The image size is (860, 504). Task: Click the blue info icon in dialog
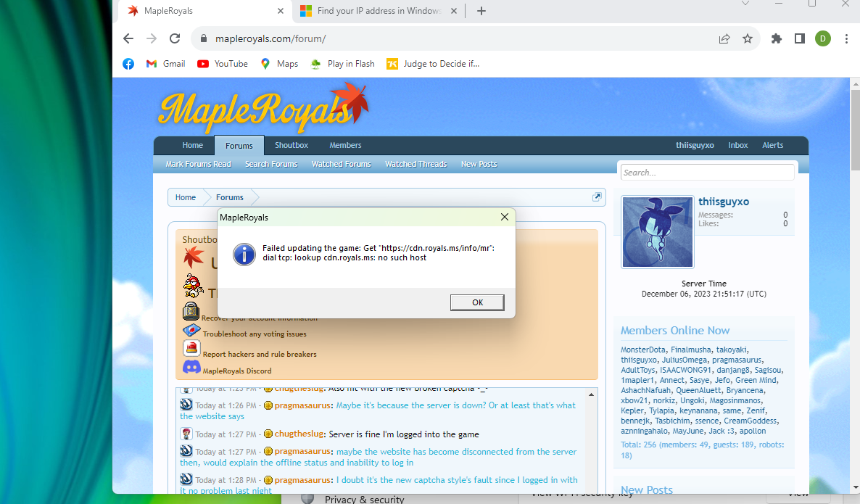(x=244, y=255)
